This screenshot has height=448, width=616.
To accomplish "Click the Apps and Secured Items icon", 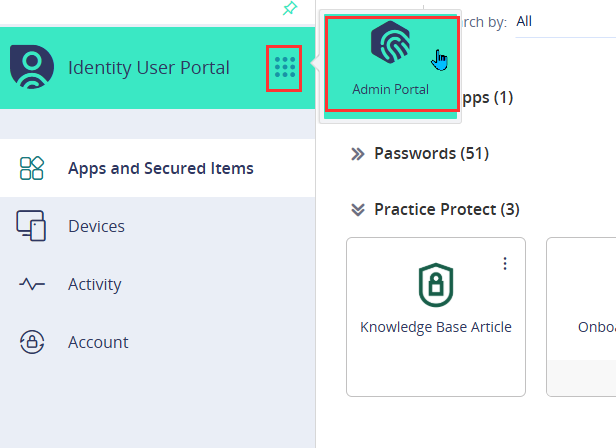I will point(32,168).
